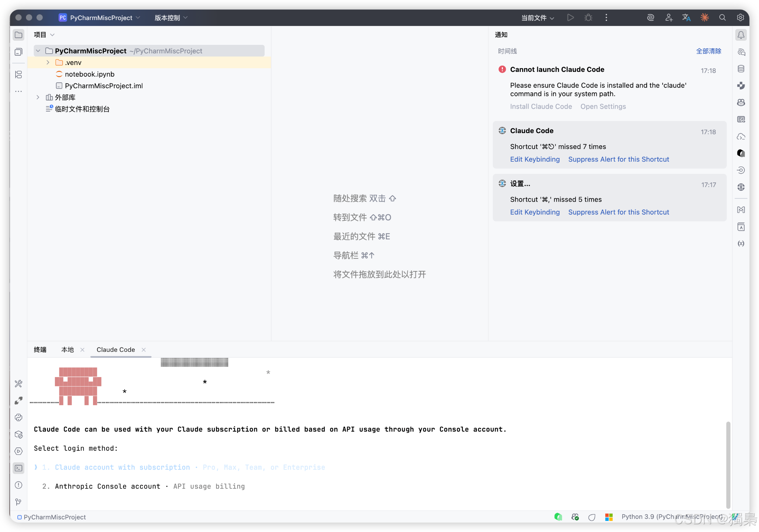Click the Debug bug icon in toolbar

pos(588,17)
